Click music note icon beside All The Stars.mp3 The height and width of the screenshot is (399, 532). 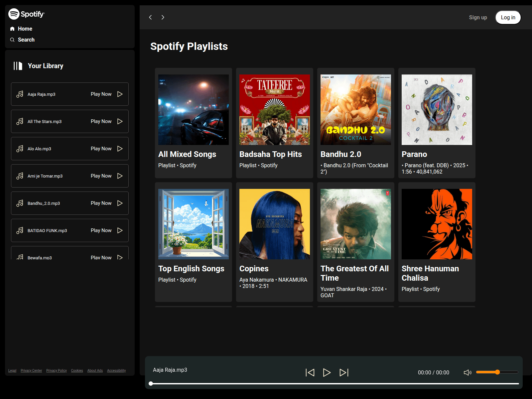[x=20, y=121]
